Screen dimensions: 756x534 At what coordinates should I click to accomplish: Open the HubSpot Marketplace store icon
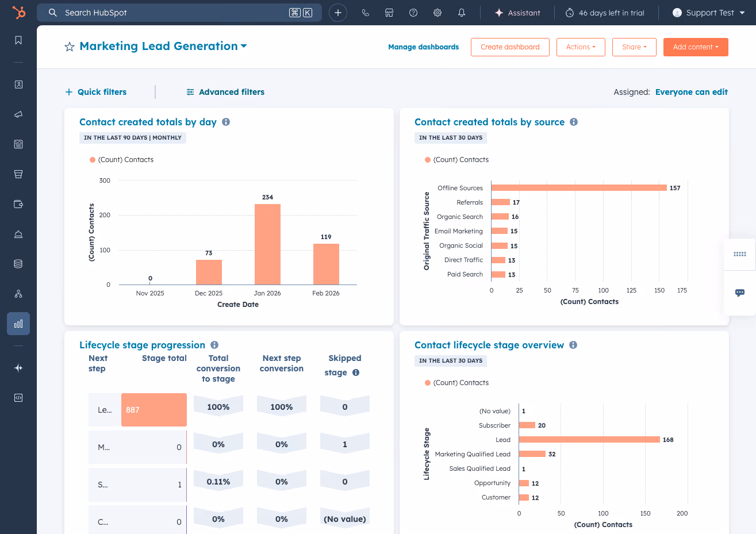click(389, 12)
